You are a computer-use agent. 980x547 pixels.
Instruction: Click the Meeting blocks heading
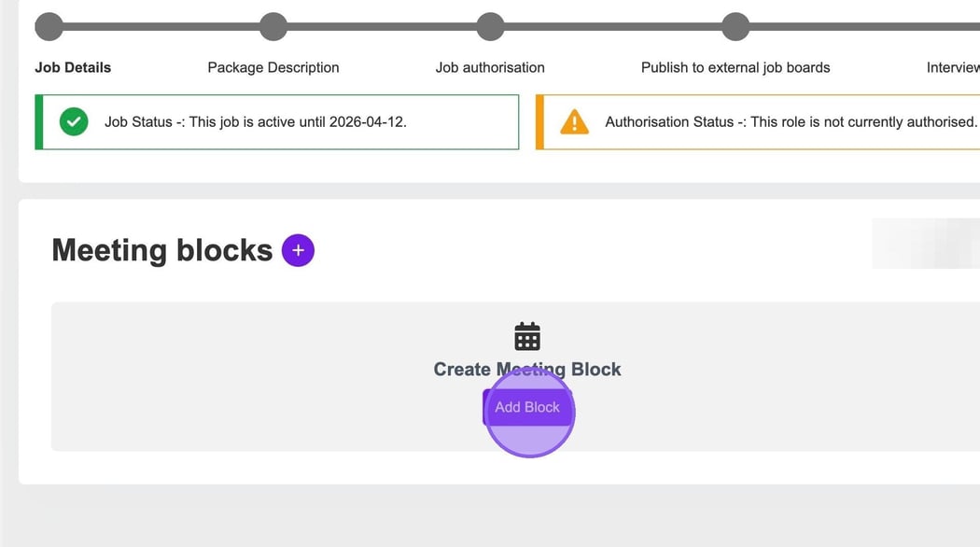(x=161, y=250)
